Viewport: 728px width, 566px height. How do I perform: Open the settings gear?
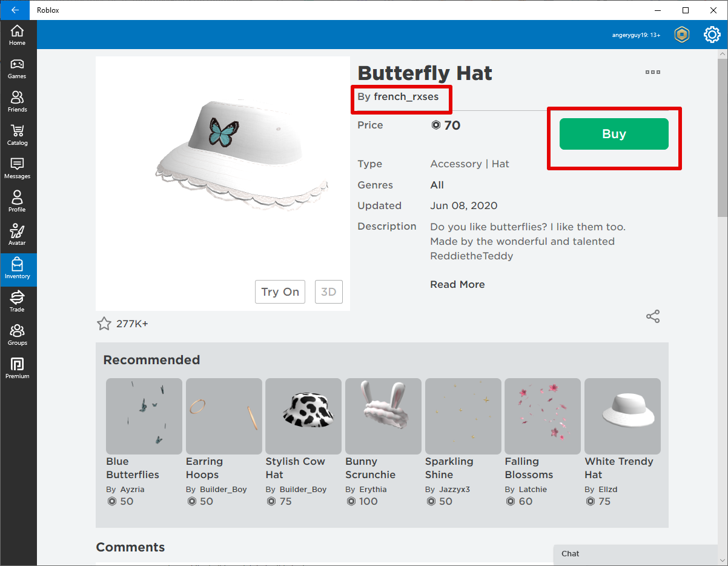click(x=712, y=35)
